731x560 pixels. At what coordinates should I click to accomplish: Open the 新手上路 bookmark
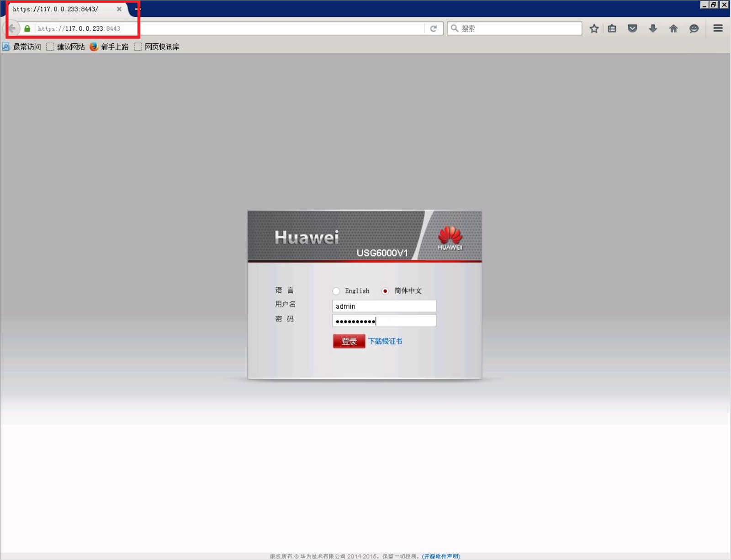109,47
